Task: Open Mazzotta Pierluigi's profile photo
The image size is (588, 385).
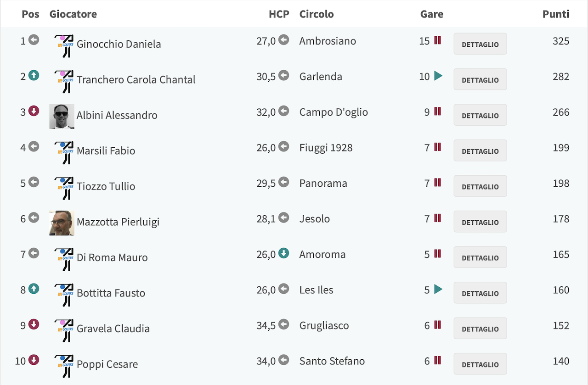Action: click(62, 223)
